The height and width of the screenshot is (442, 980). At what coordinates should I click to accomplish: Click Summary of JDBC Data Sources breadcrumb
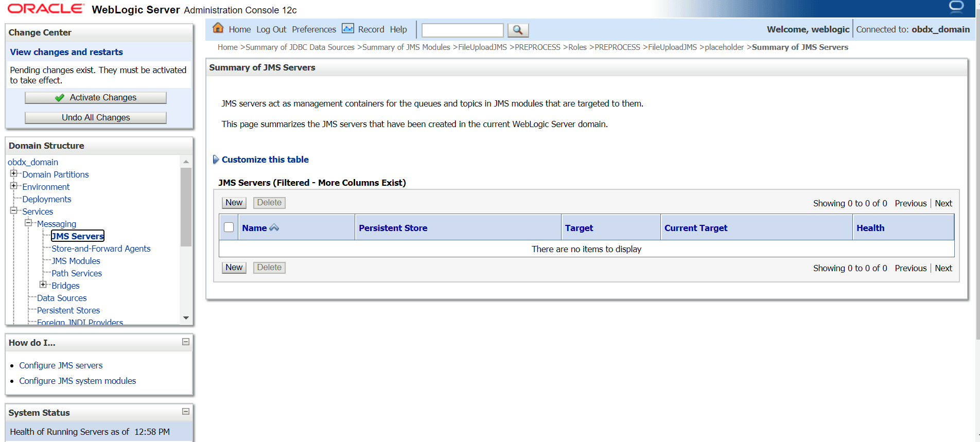click(x=300, y=47)
